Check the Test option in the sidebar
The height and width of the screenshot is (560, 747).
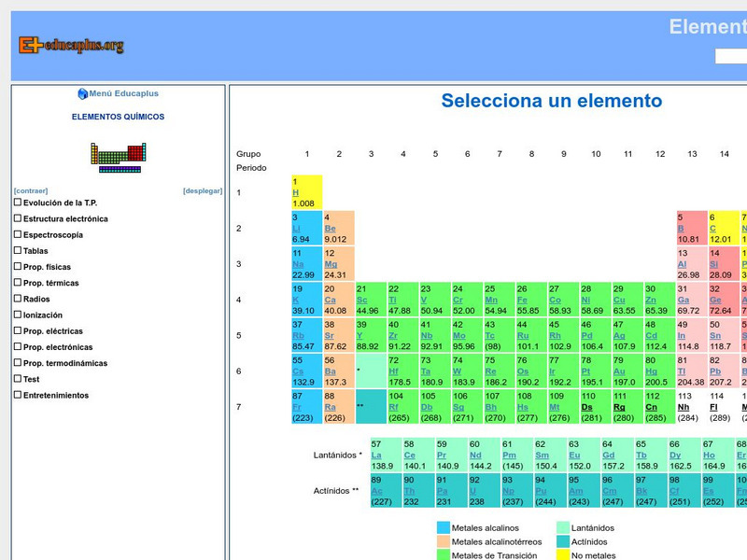[x=17, y=379]
